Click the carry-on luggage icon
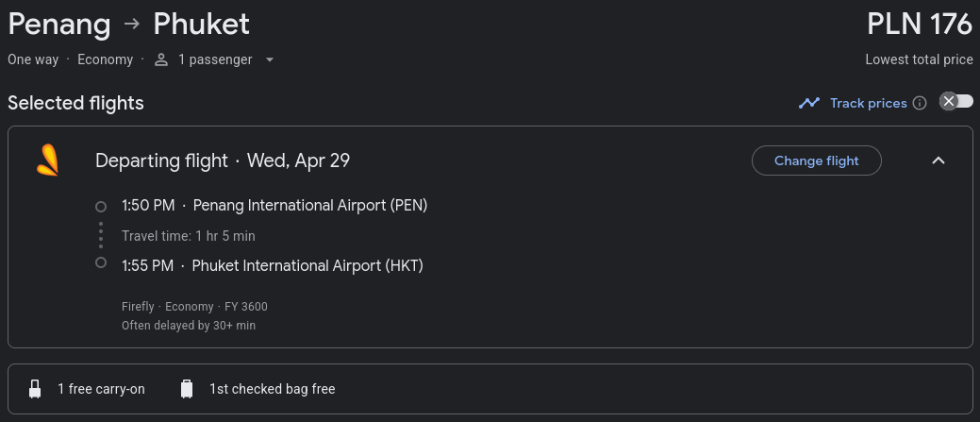Image resolution: width=980 pixels, height=422 pixels. click(35, 389)
